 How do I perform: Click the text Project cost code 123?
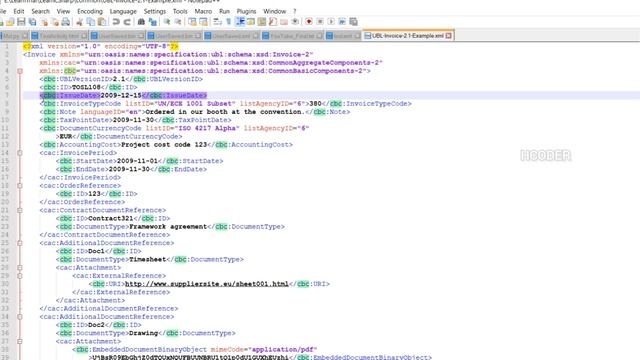coord(164,144)
